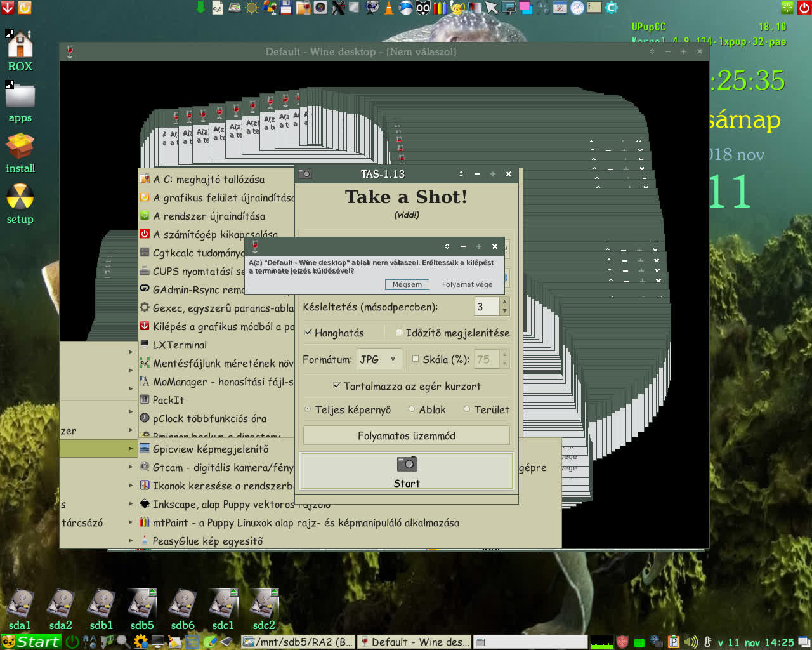Open the setup desktop icon
812x650 pixels.
pyautogui.click(x=20, y=197)
